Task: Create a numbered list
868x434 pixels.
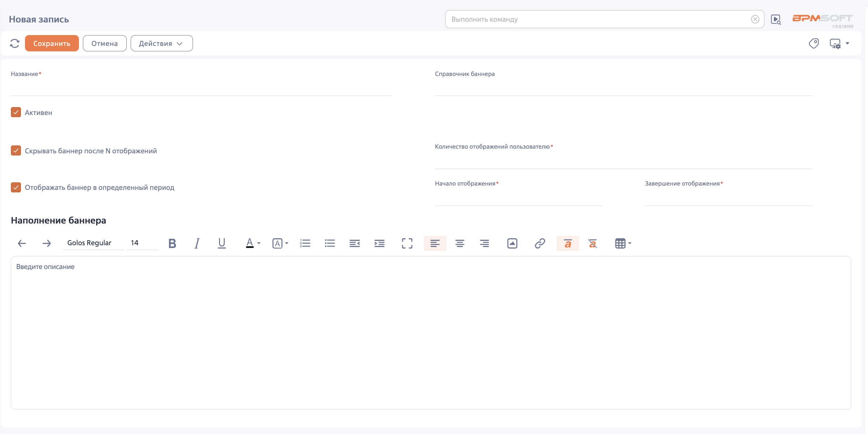Action: (305, 243)
